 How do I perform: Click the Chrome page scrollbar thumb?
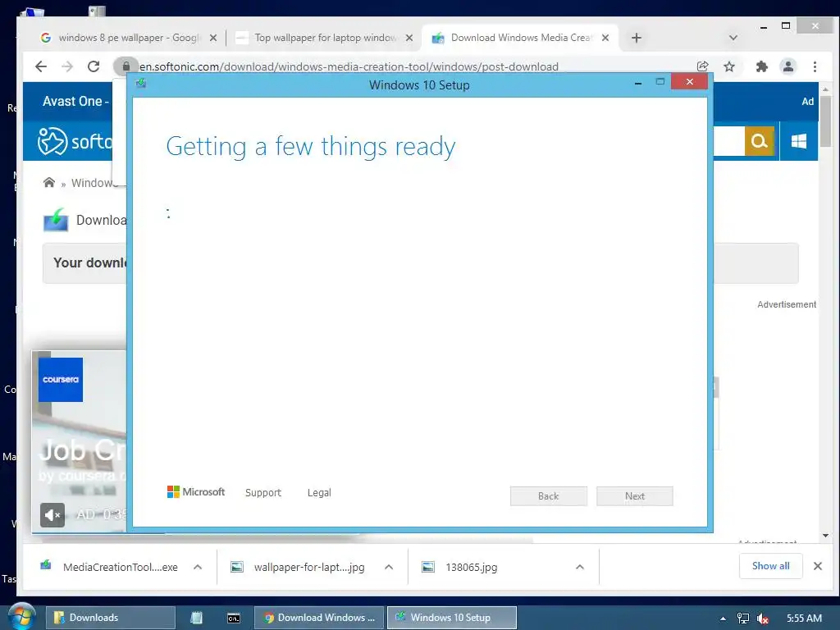tap(825, 121)
